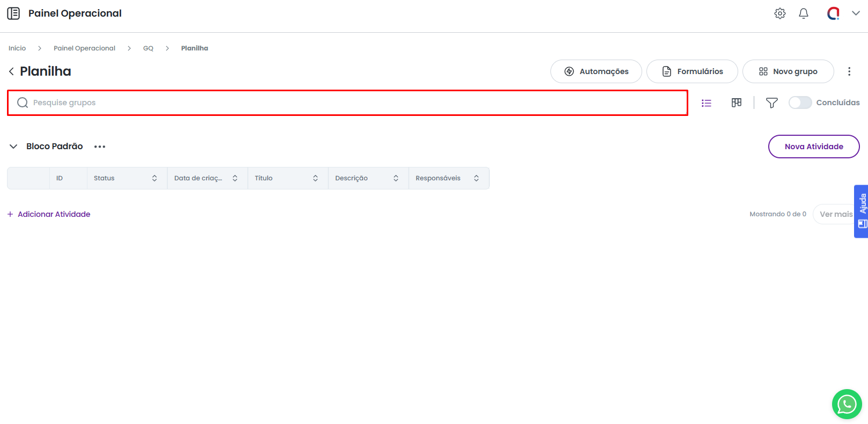Open Bloco Padrão three-dot options

coord(100,147)
